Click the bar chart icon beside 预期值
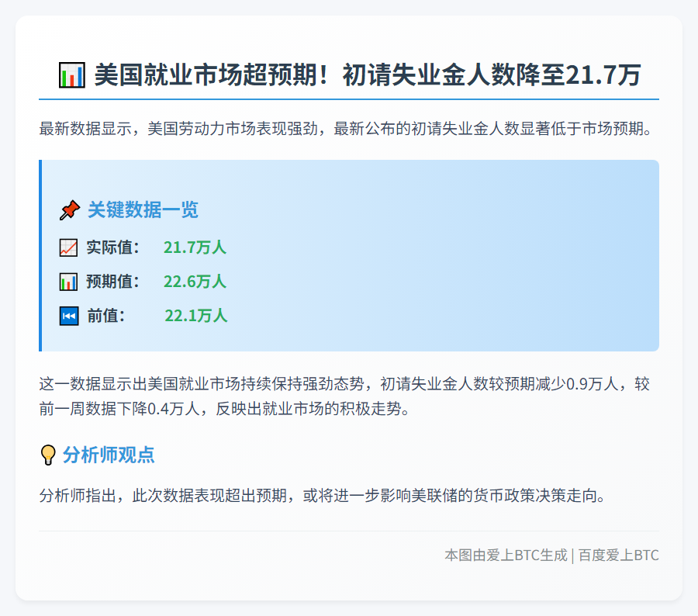The image size is (698, 616). click(68, 282)
